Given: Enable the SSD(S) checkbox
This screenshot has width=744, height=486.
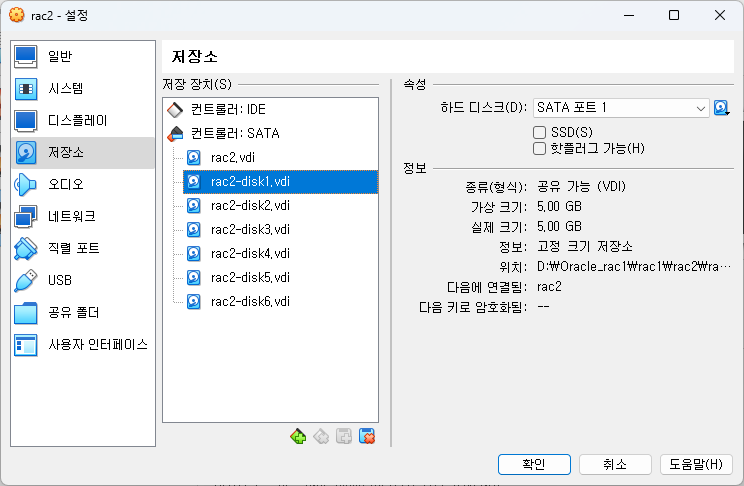Looking at the screenshot, I should 539,132.
